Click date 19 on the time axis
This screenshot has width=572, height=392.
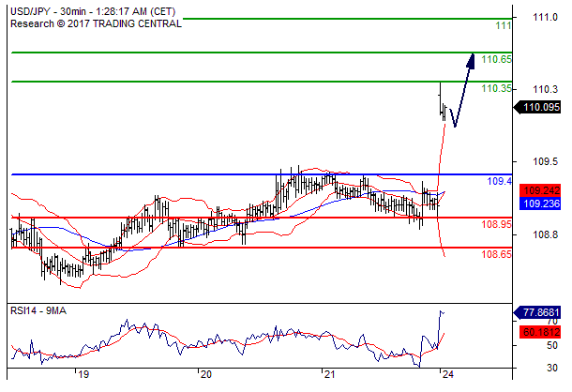[83, 374]
